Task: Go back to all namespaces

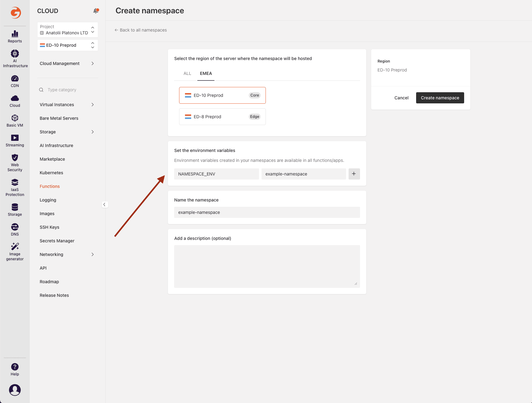Action: tap(141, 30)
